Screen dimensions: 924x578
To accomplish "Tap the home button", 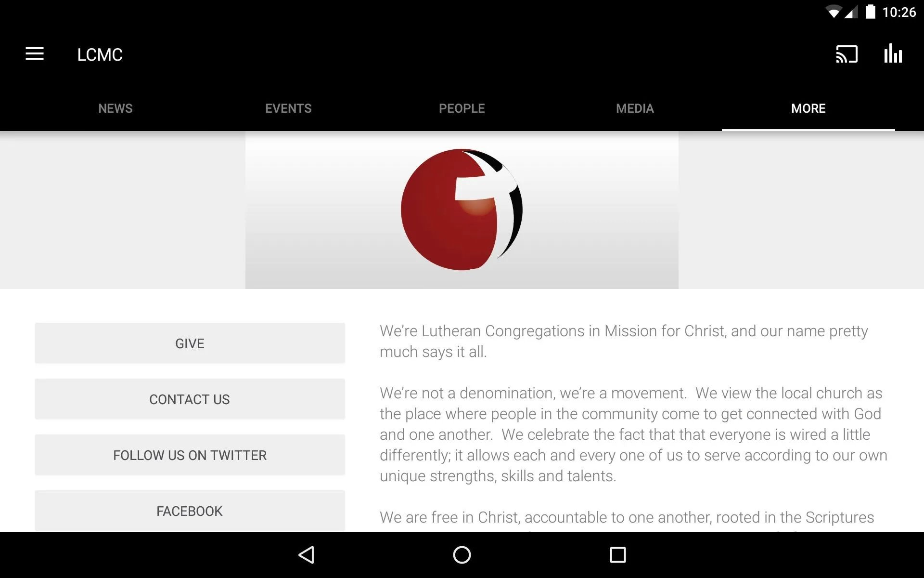I will 462,554.
